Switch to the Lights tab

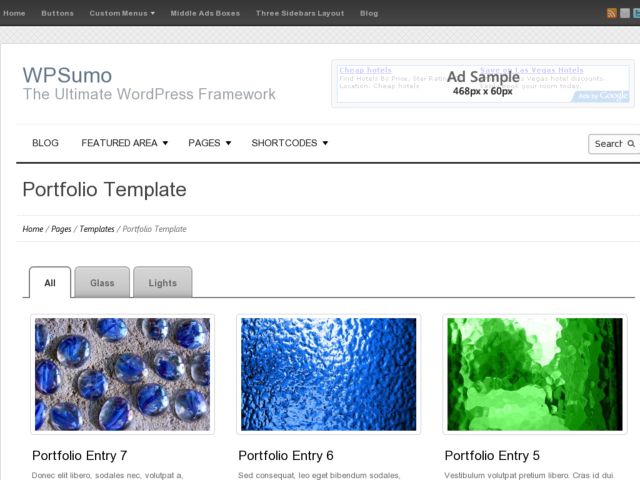[162, 282]
